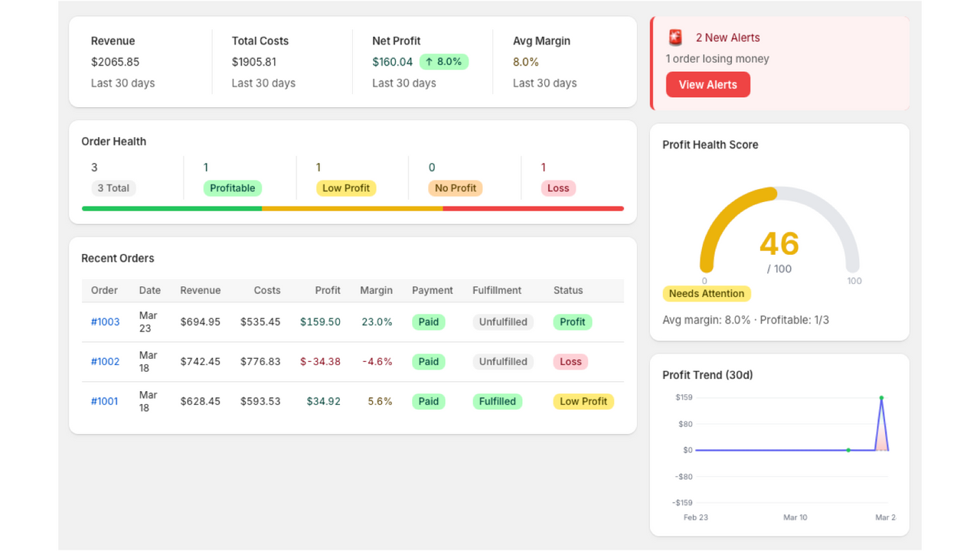Click the $628.45 revenue cell
The image size is (980, 551).
pos(201,402)
